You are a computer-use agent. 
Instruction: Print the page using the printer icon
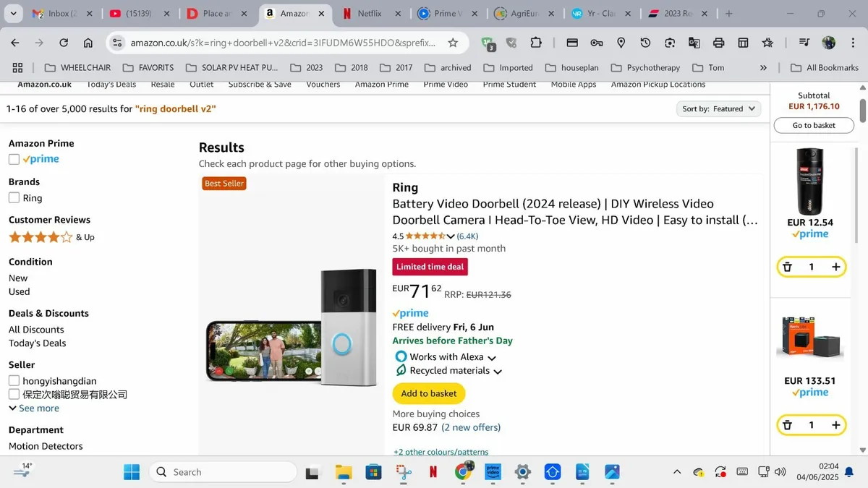(x=718, y=43)
